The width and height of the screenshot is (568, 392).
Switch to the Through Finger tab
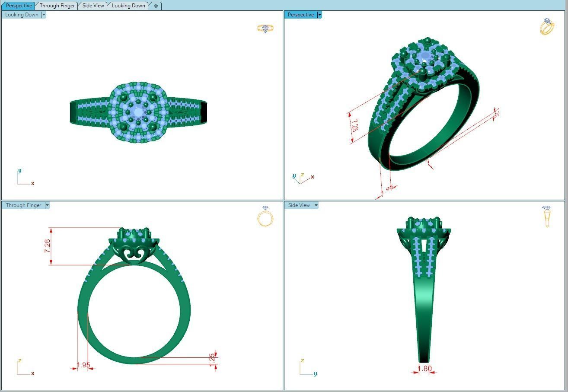coord(57,6)
